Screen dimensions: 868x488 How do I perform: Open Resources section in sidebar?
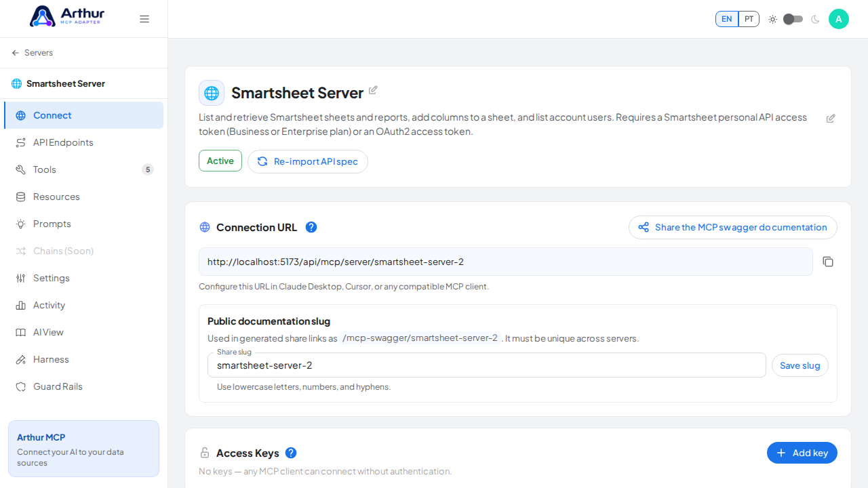[83, 197]
